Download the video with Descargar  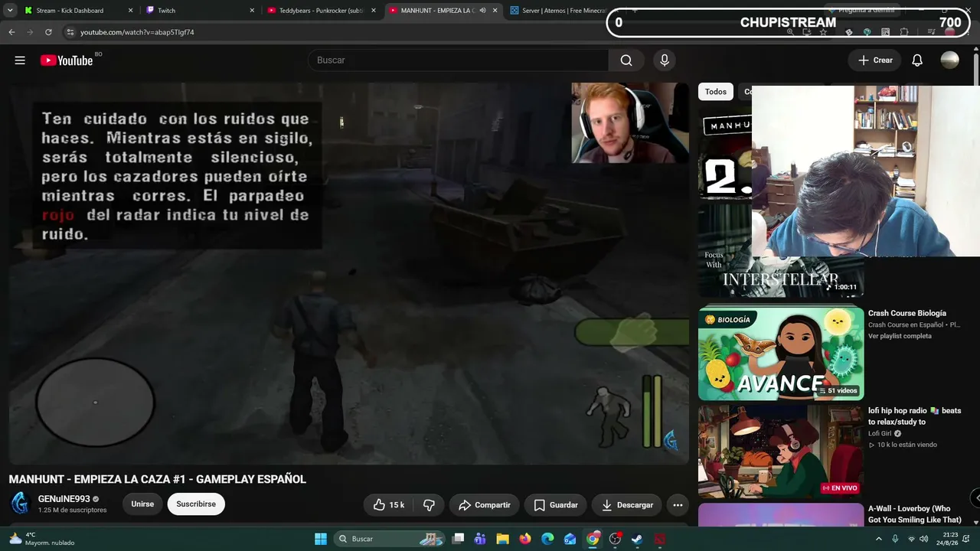pyautogui.click(x=627, y=505)
